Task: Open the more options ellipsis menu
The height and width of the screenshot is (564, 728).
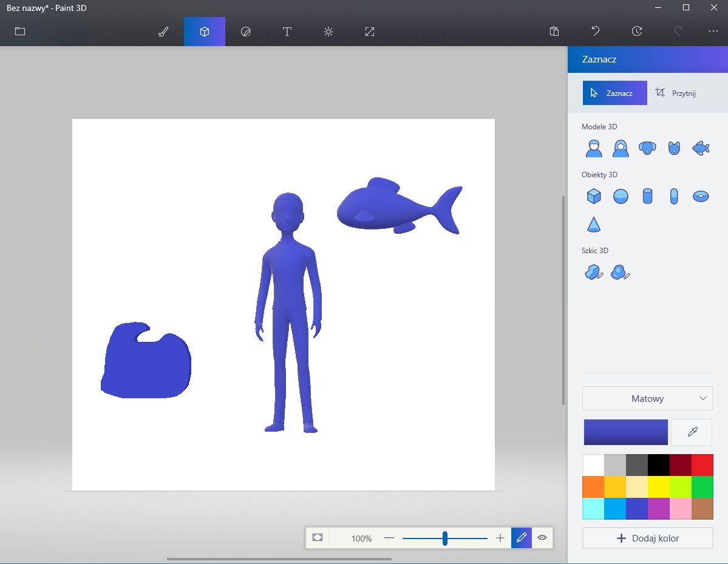Action: click(x=713, y=32)
